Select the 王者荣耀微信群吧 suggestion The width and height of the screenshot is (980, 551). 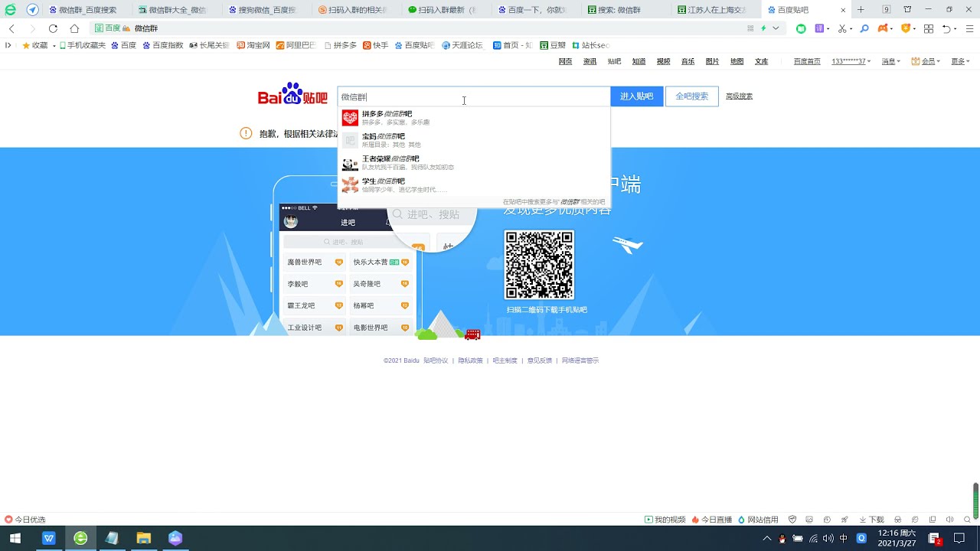[474, 163]
